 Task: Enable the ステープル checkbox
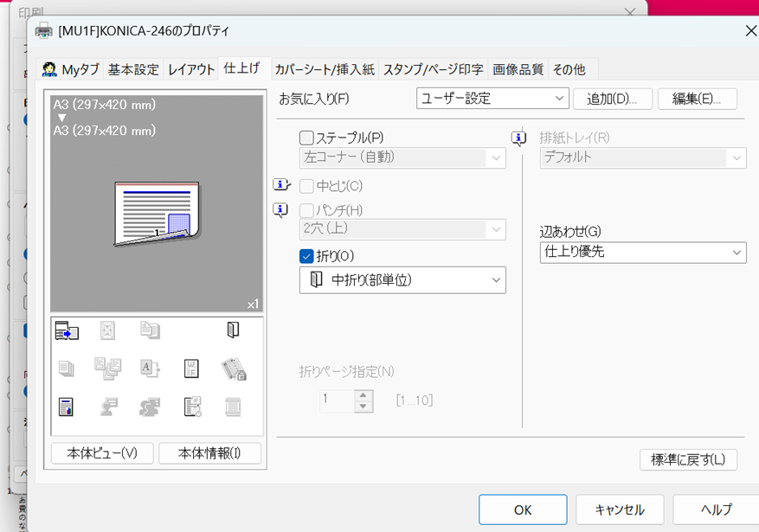coord(306,137)
